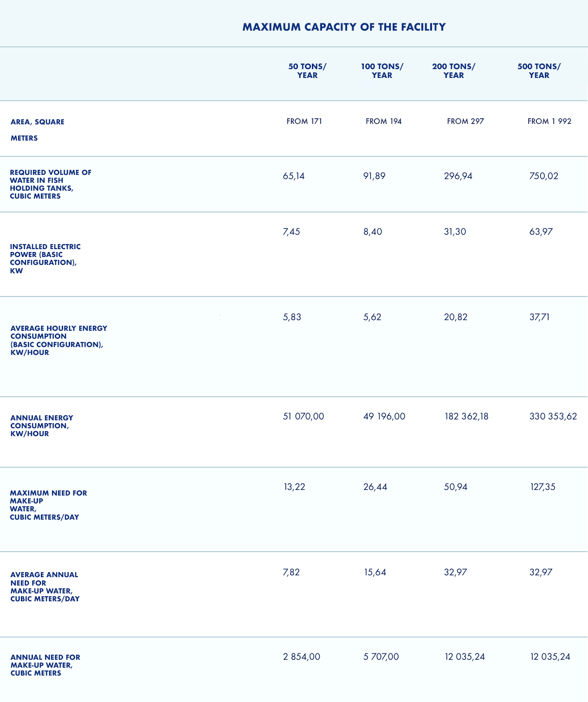Click the 330 353,62 annual energy value
The height and width of the screenshot is (702, 588).
(x=553, y=417)
